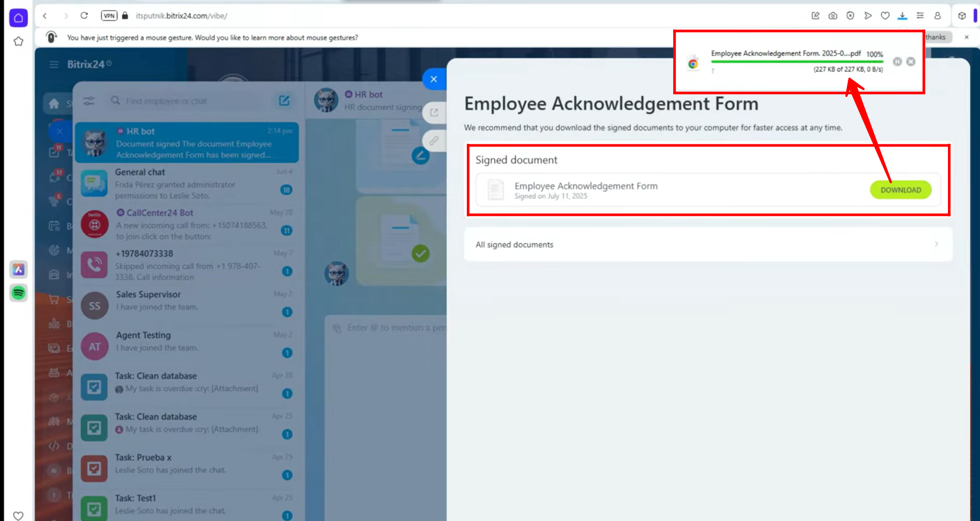Open the browser downloads icon
The height and width of the screenshot is (521, 980).
[903, 16]
